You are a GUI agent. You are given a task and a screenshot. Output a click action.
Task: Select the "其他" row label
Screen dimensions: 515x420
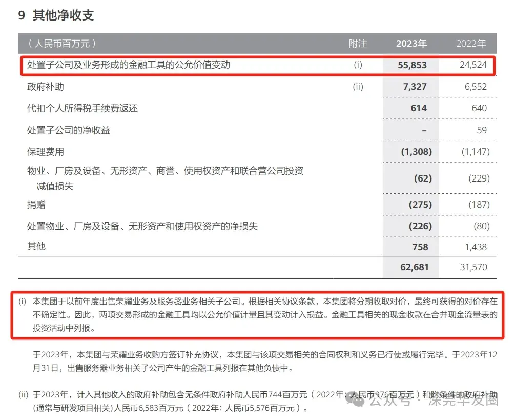(x=36, y=246)
